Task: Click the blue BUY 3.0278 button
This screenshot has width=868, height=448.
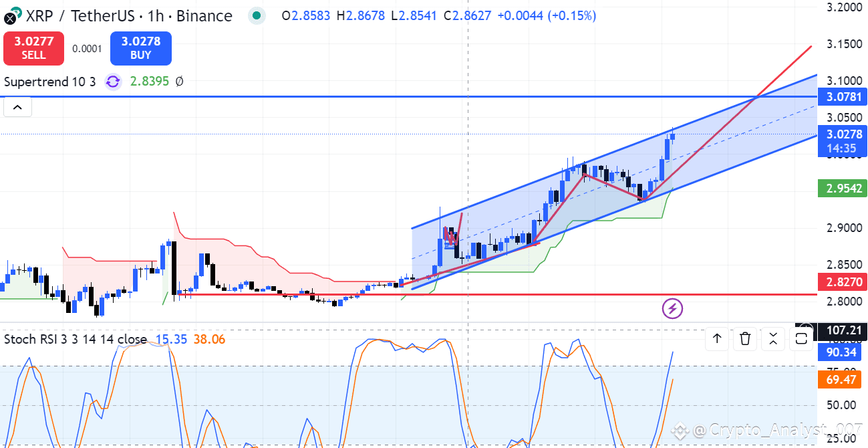Action: click(x=141, y=48)
